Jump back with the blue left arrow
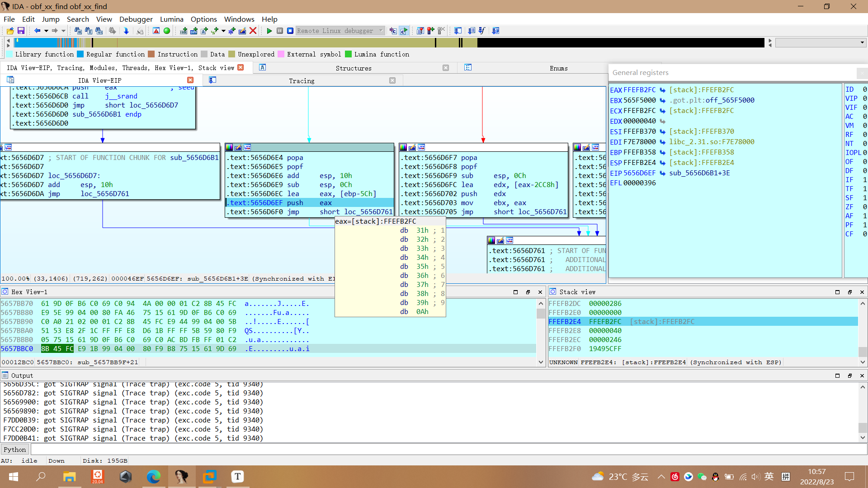The image size is (868, 488). pos(37,31)
